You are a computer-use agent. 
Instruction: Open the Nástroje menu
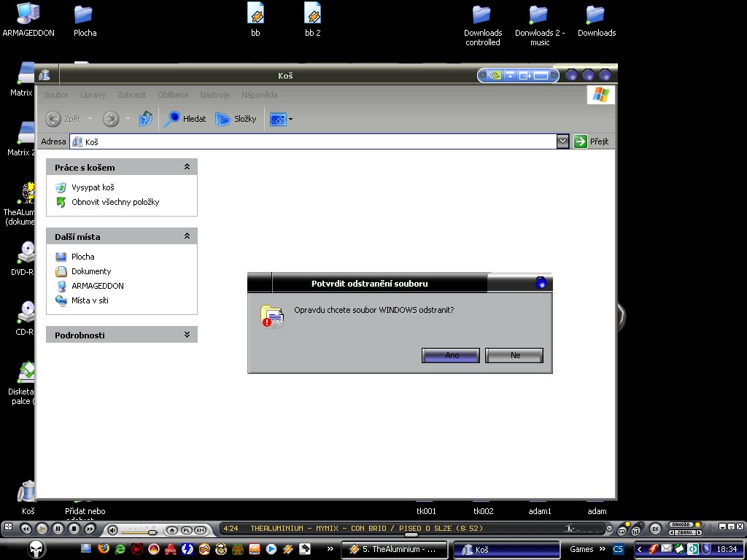click(x=215, y=95)
